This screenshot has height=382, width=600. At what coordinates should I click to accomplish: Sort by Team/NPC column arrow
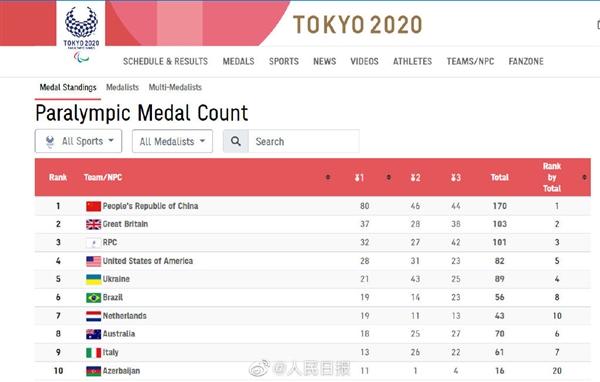click(328, 177)
